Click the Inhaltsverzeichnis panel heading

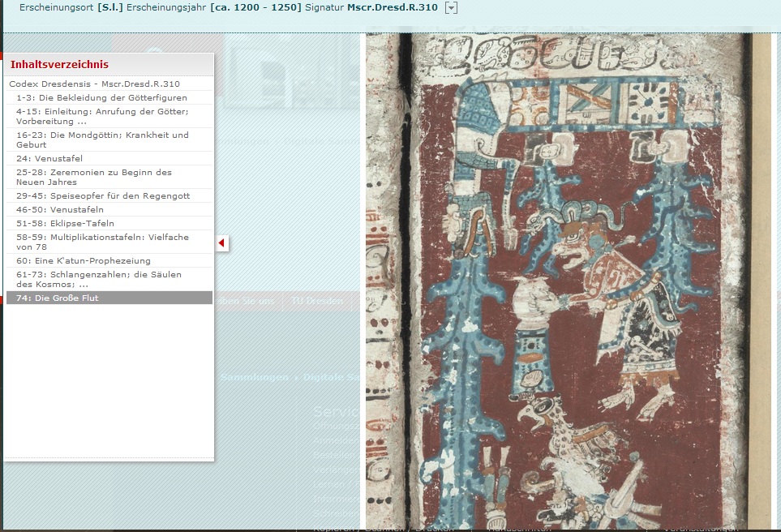click(x=59, y=64)
